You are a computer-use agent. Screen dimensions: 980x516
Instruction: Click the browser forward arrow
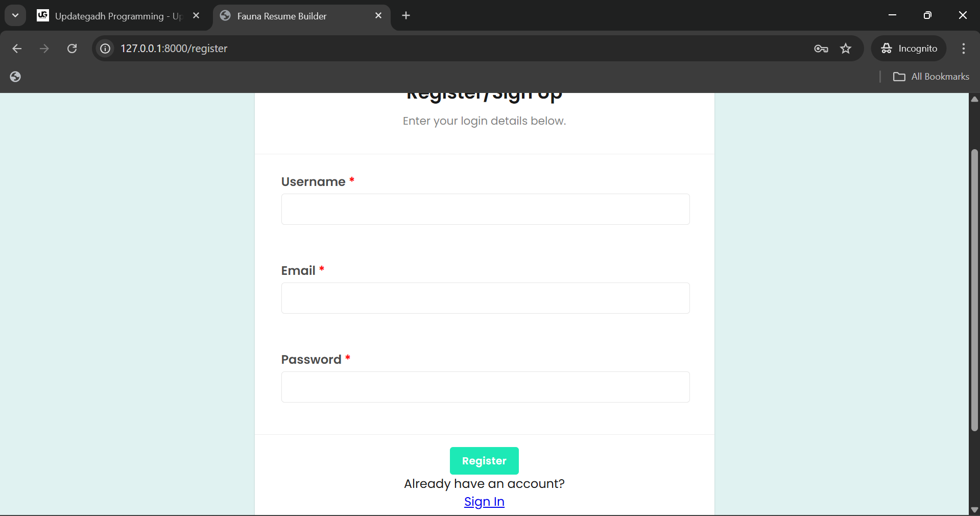point(44,49)
